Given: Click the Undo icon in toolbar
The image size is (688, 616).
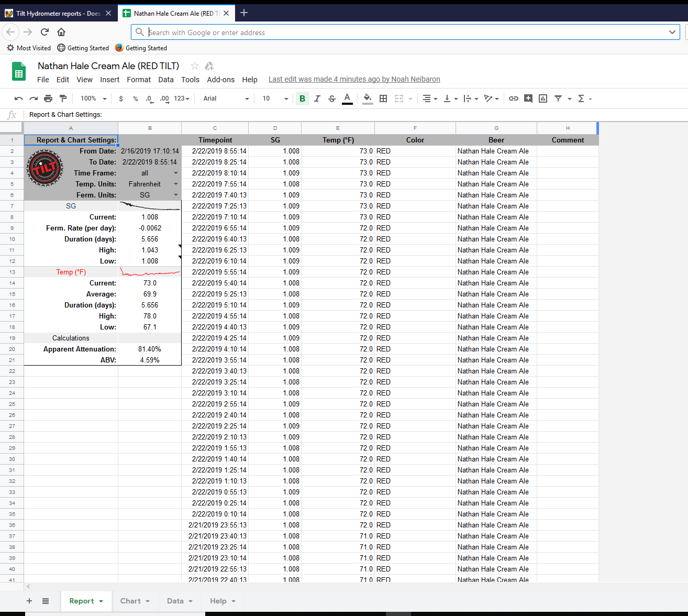Looking at the screenshot, I should coord(19,98).
